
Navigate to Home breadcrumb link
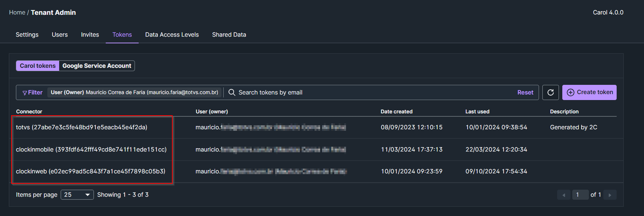pyautogui.click(x=17, y=12)
